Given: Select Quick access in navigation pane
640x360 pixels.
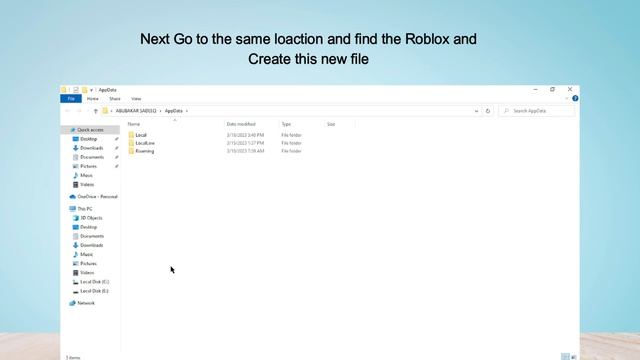Looking at the screenshot, I should point(90,130).
